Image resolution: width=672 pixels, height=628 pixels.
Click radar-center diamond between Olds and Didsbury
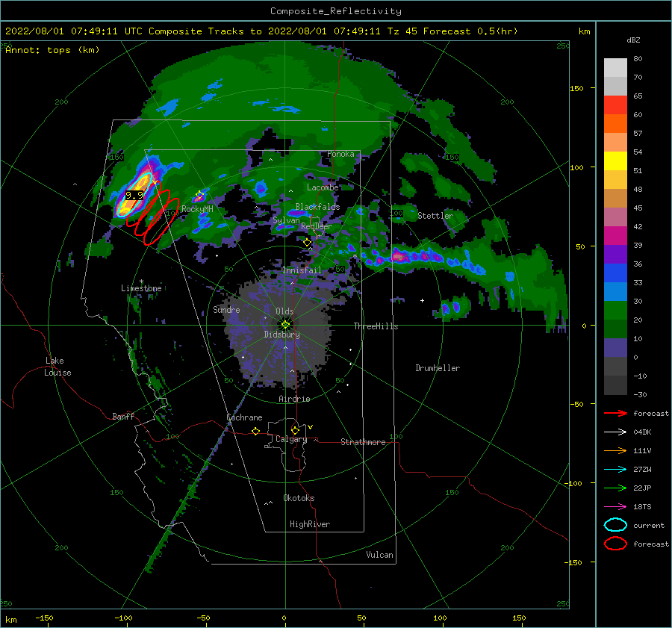[285, 325]
